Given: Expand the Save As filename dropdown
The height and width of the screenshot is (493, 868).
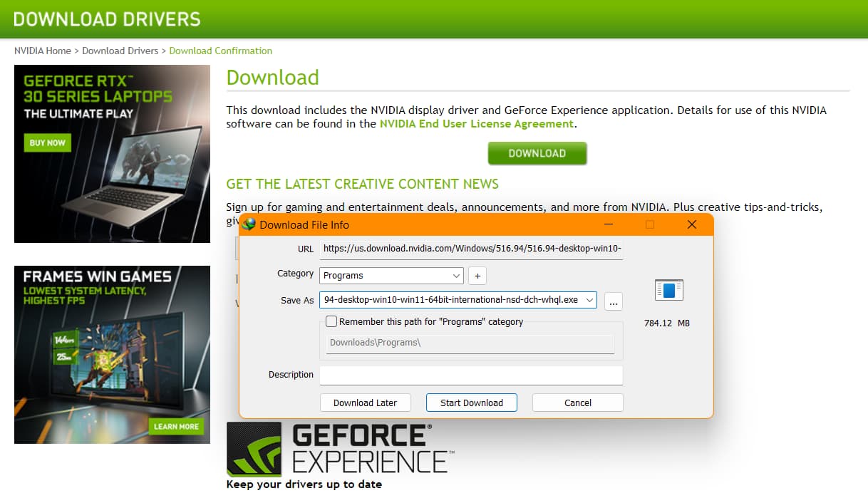Looking at the screenshot, I should click(590, 300).
